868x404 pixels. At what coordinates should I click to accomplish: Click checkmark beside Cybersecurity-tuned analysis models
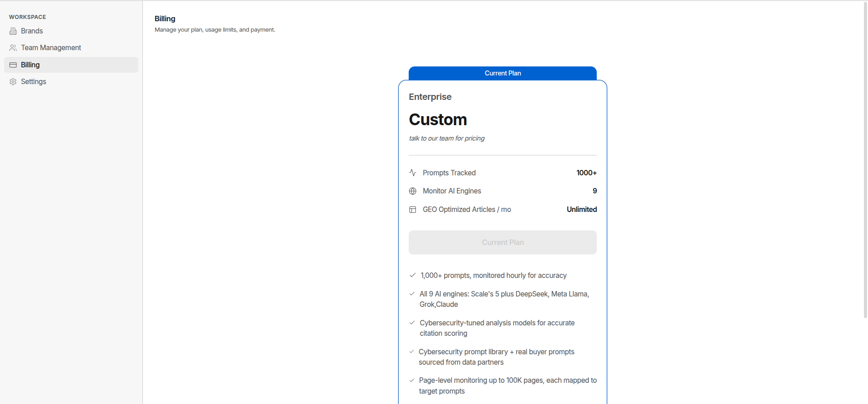point(412,323)
